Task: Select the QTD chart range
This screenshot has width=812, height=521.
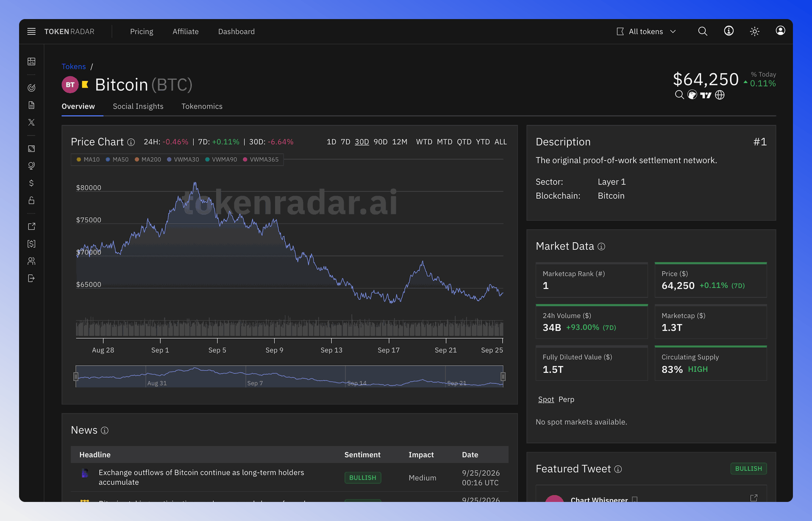Action: (464, 142)
